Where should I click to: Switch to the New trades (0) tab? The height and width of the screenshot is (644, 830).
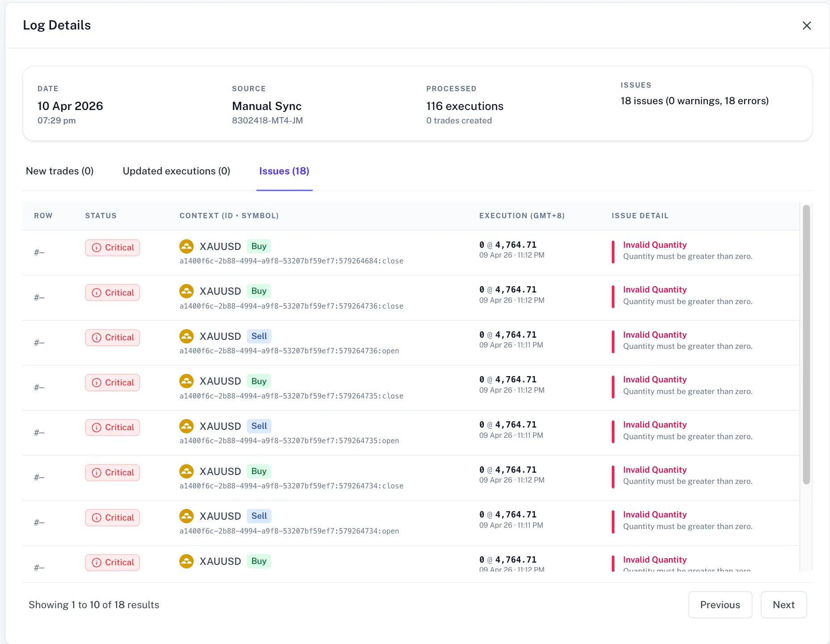pyautogui.click(x=59, y=171)
